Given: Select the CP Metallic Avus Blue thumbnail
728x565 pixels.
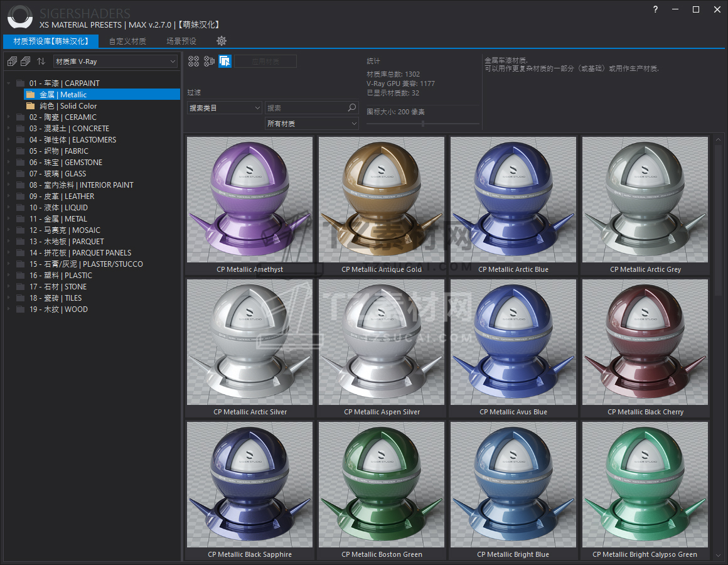Looking at the screenshot, I should (513, 342).
